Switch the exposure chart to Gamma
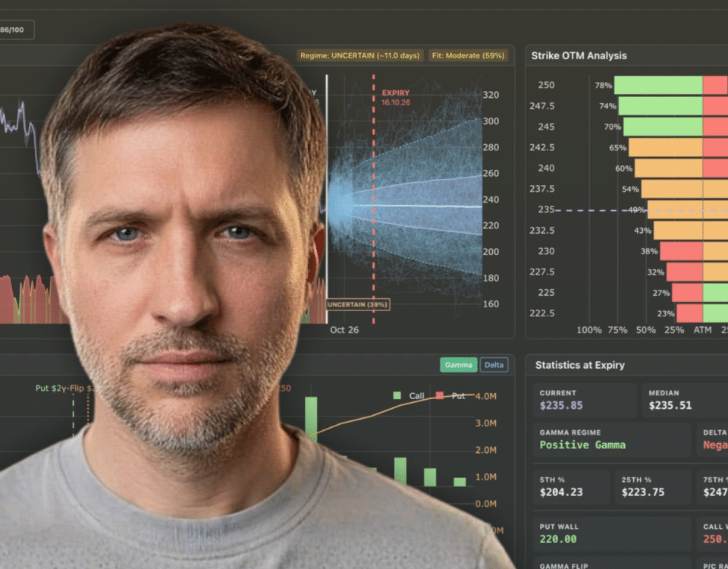 [x=458, y=365]
